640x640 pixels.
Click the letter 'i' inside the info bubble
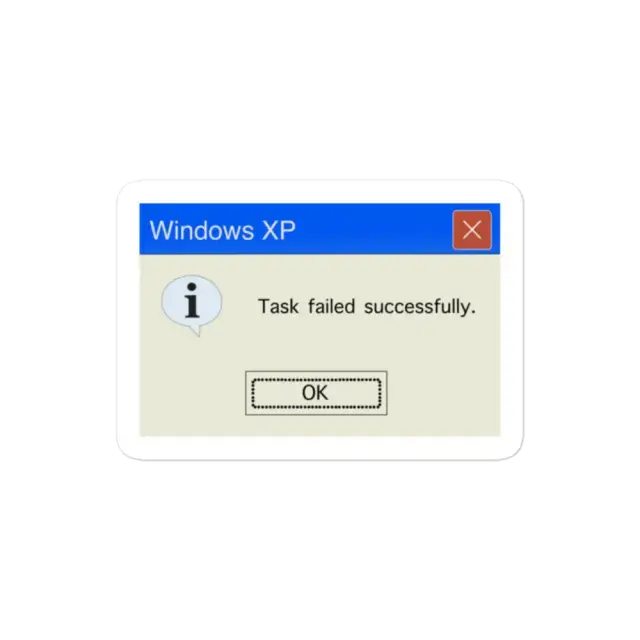tap(192, 300)
